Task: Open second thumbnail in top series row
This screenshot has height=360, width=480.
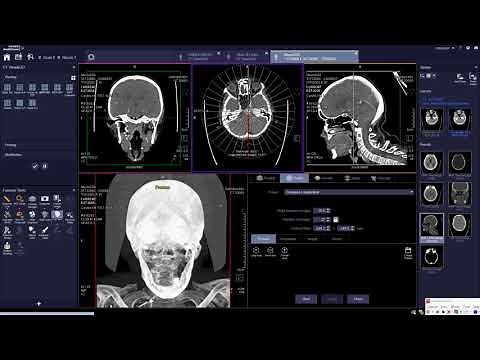Action: pyautogui.click(x=460, y=118)
